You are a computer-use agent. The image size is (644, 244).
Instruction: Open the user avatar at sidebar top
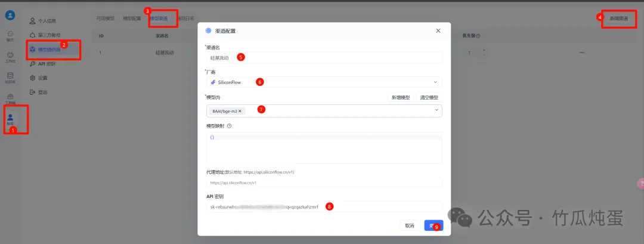coord(10,15)
